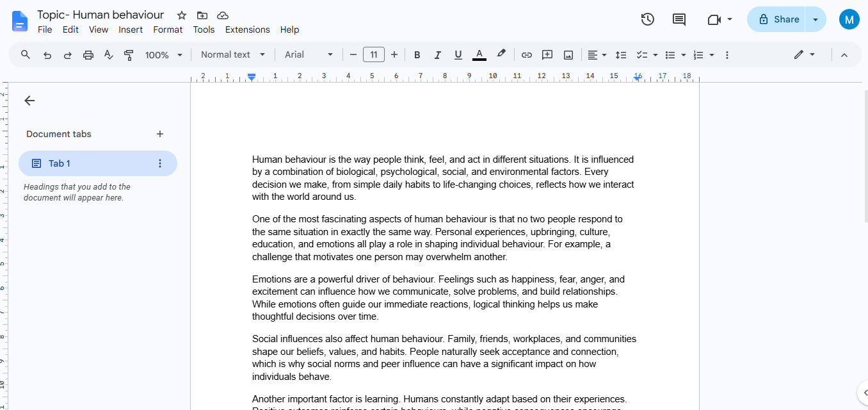Open the Arial font dropdown
The width and height of the screenshot is (868, 410).
309,55
